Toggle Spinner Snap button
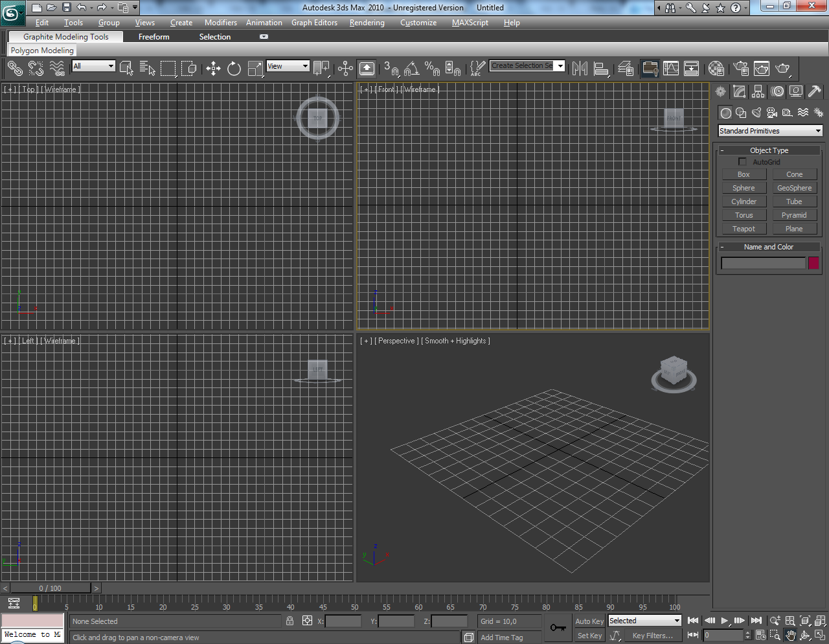This screenshot has width=829, height=644. pyautogui.click(x=453, y=68)
